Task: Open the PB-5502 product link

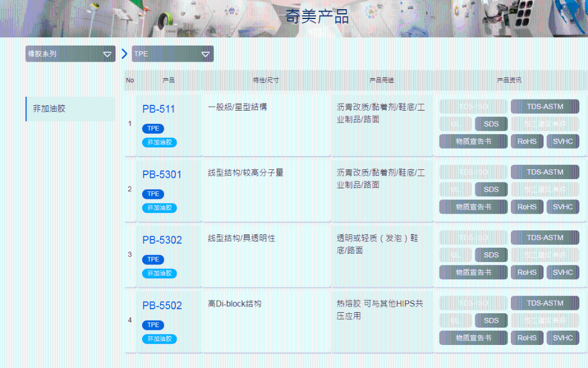Action: click(x=162, y=306)
